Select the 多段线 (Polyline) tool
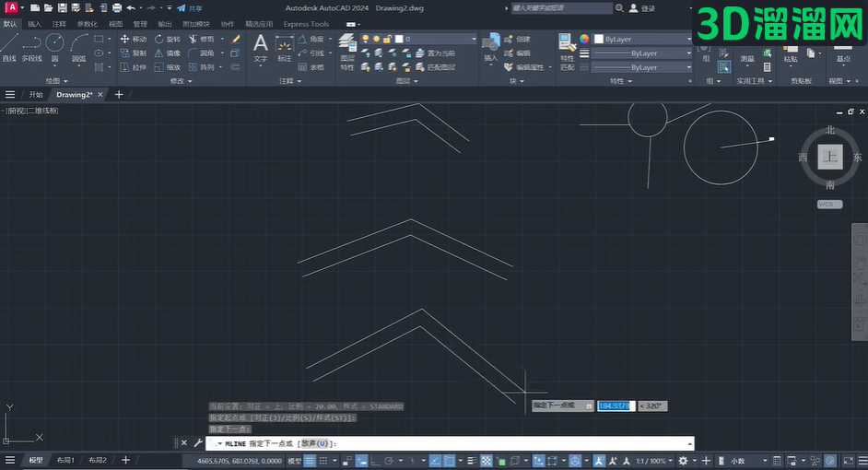868x470 pixels. (31, 46)
